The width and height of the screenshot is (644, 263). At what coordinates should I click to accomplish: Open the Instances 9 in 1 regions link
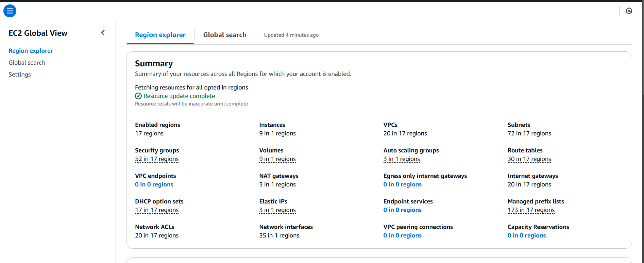click(277, 133)
